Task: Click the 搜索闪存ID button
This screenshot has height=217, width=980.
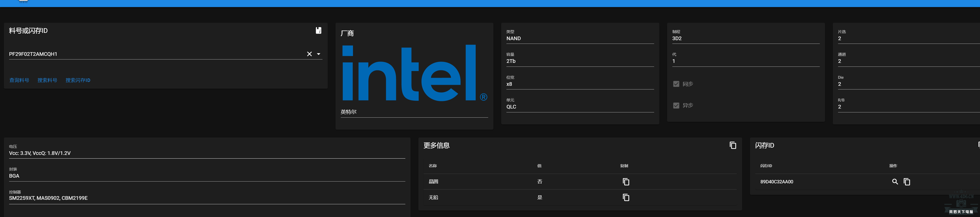Action: coord(78,80)
